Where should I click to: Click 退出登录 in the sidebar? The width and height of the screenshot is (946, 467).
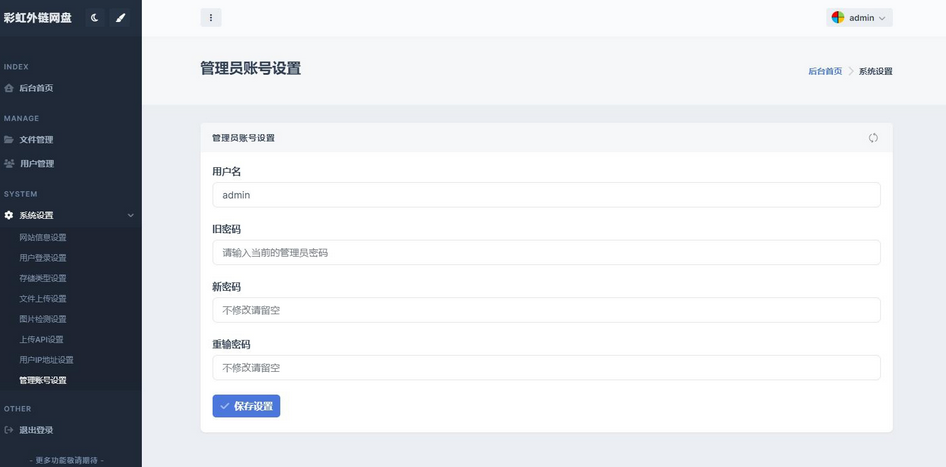pyautogui.click(x=36, y=430)
